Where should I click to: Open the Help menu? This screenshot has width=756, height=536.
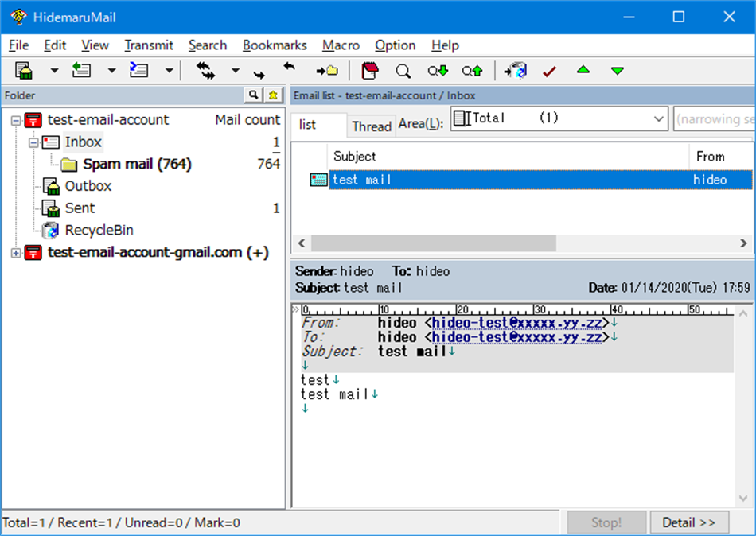[445, 45]
